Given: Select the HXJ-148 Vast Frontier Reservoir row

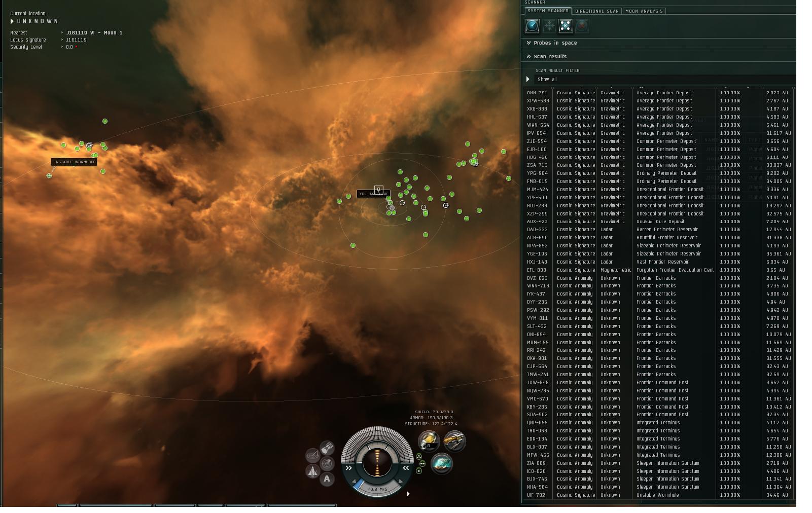Looking at the screenshot, I should [x=658, y=262].
